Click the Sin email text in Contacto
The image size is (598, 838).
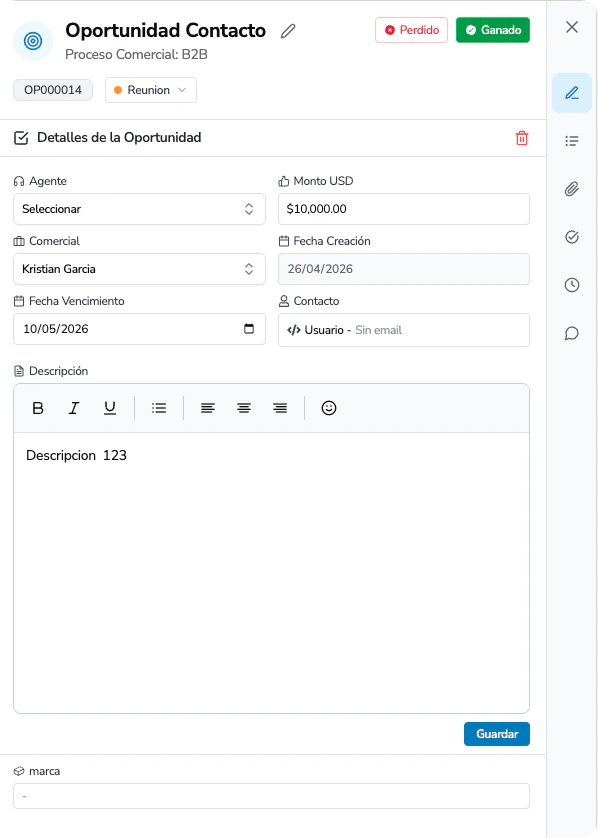click(378, 330)
